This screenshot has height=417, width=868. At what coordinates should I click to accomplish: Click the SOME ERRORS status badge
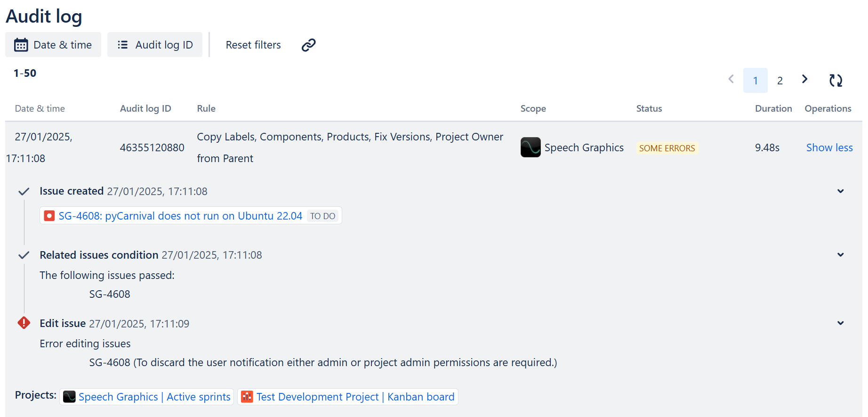tap(667, 148)
